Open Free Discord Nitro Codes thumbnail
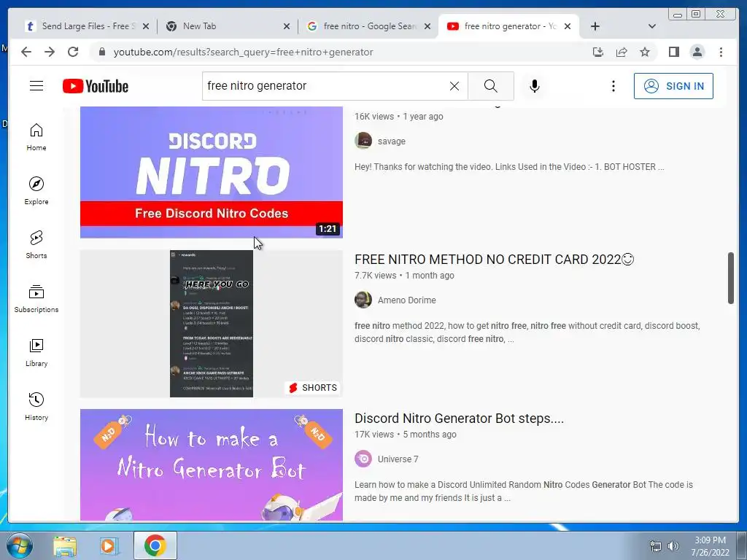 tap(211, 172)
